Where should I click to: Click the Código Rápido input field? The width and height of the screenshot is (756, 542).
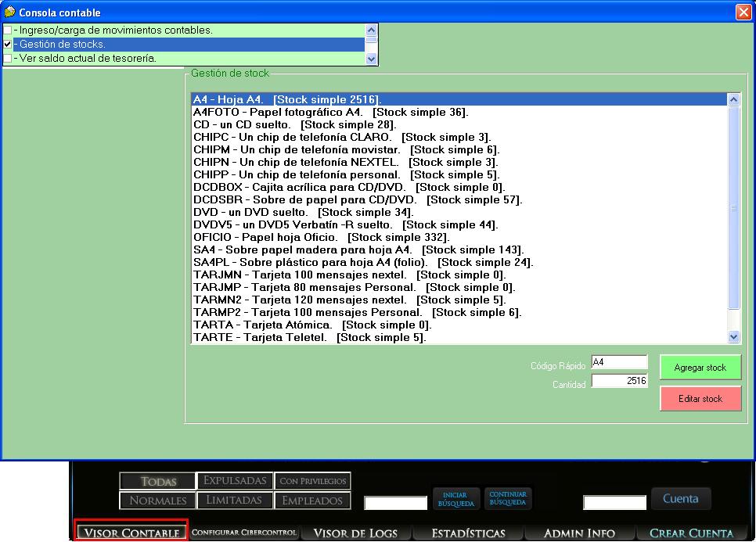pos(619,362)
